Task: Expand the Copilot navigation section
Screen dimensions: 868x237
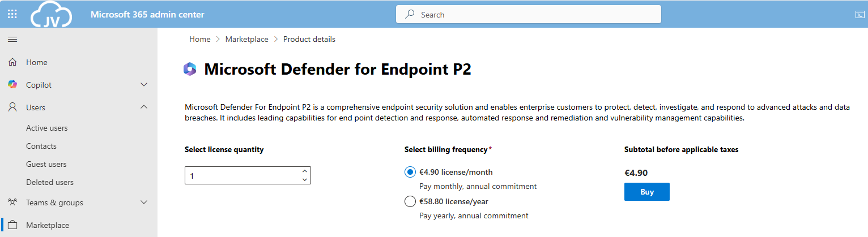Action: coord(144,85)
